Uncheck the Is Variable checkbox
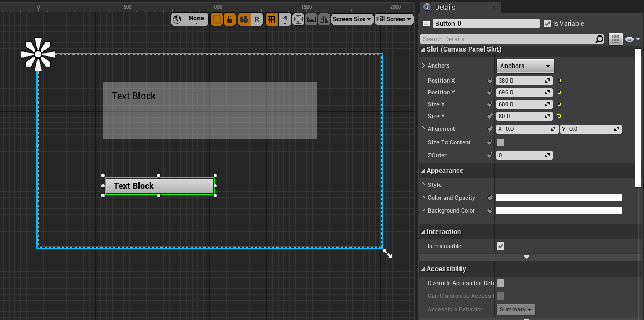 (547, 24)
